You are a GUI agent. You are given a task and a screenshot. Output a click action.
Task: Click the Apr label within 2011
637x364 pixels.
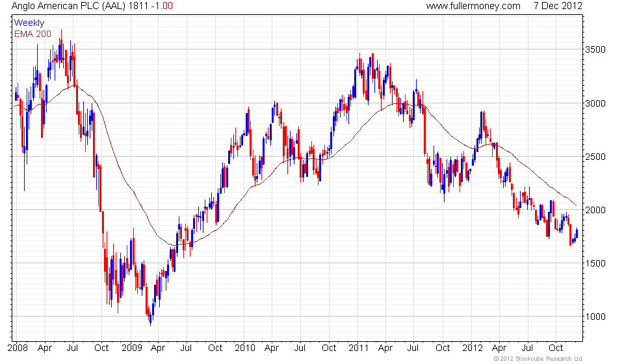tap(385, 348)
